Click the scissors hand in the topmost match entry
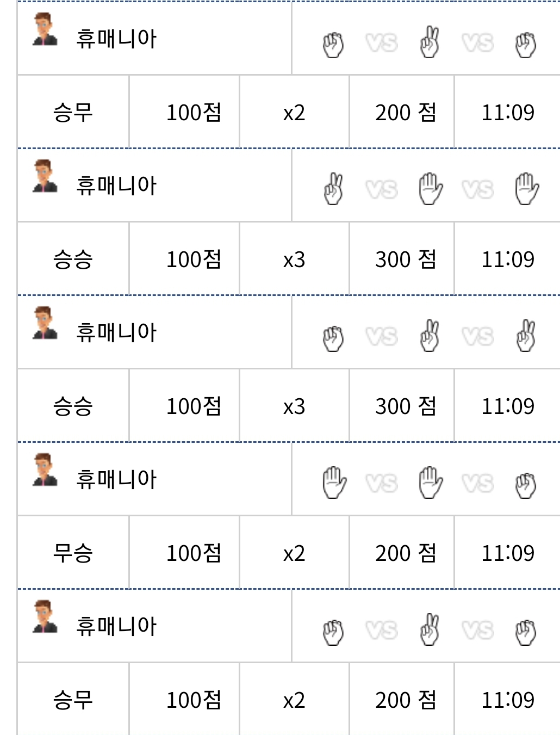 pos(430,43)
